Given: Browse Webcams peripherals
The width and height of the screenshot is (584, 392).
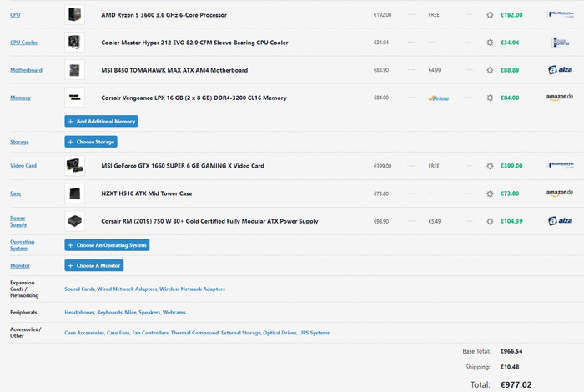Looking at the screenshot, I should click(174, 312).
